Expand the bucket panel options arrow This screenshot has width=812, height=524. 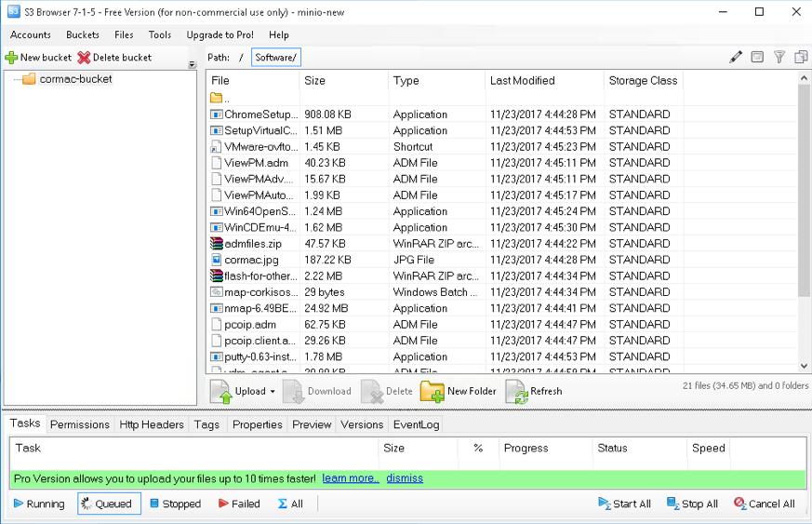pos(193,65)
